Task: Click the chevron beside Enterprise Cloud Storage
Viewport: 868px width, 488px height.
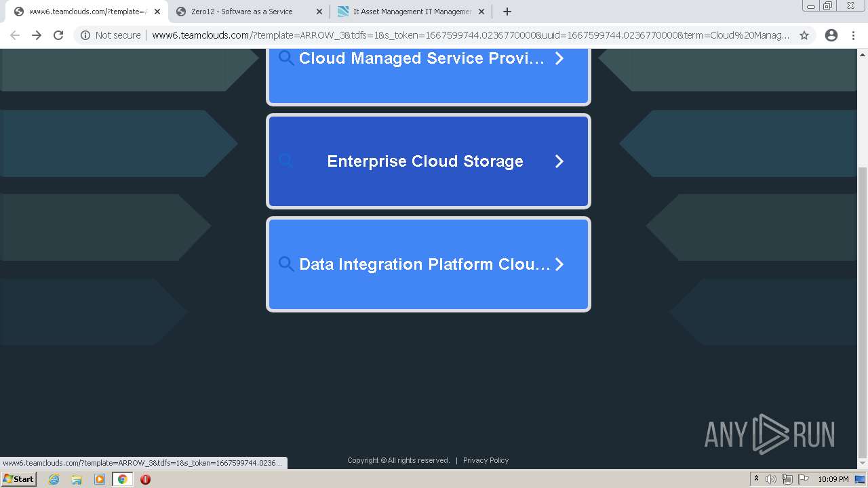Action: pos(559,161)
